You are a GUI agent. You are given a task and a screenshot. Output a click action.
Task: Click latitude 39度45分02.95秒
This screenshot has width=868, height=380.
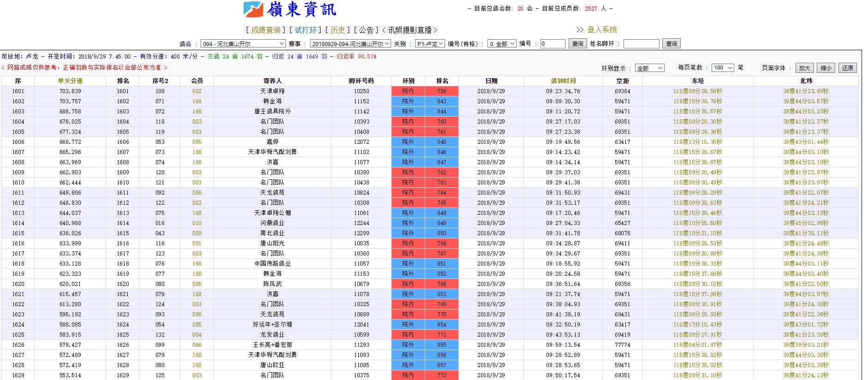coord(806,223)
